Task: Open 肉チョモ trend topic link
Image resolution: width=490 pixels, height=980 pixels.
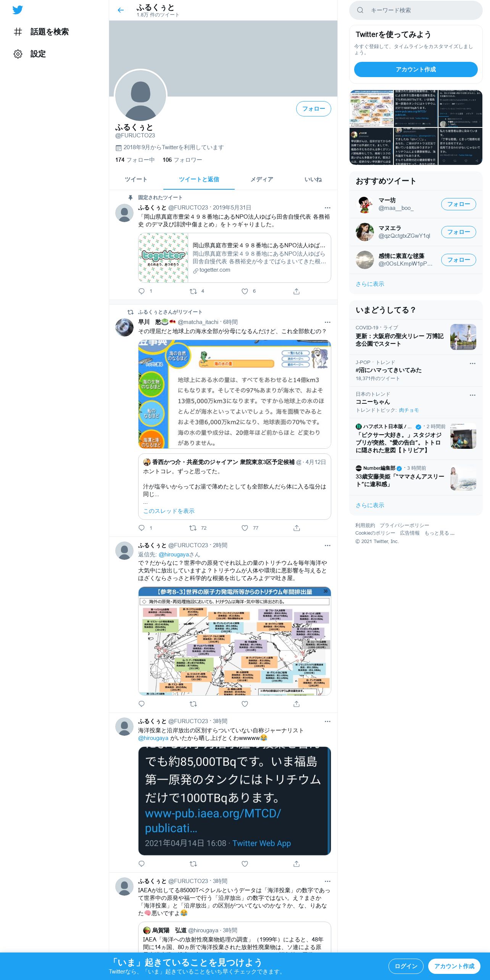Action: pyautogui.click(x=409, y=410)
